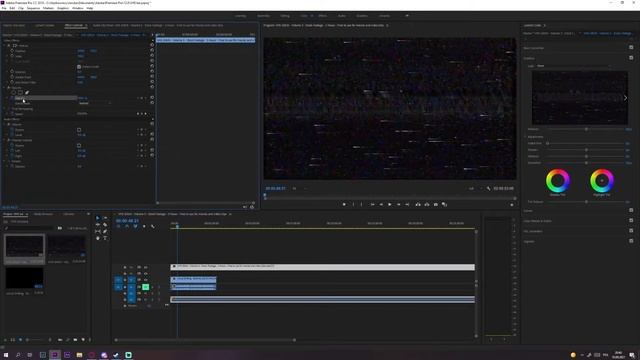The height and width of the screenshot is (360, 640).
Task: Disable Creative section checkbox in Lumetri
Action: pyautogui.click(x=631, y=58)
